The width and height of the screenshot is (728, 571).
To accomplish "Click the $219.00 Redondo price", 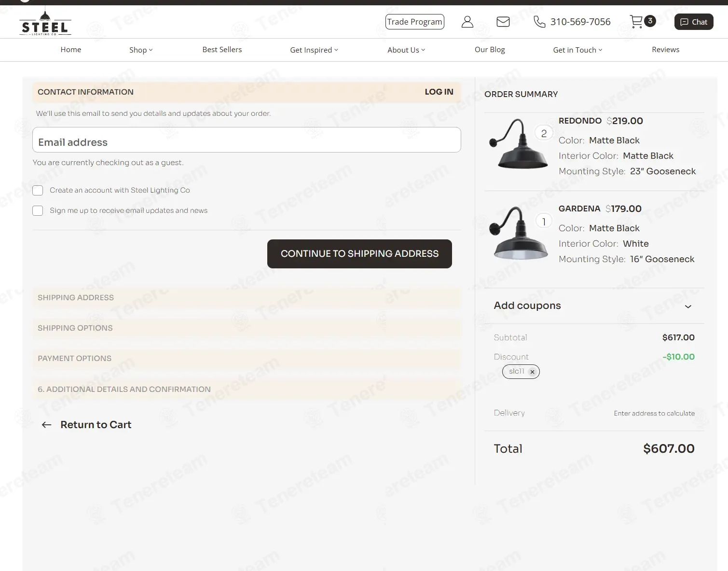I will 625,121.
